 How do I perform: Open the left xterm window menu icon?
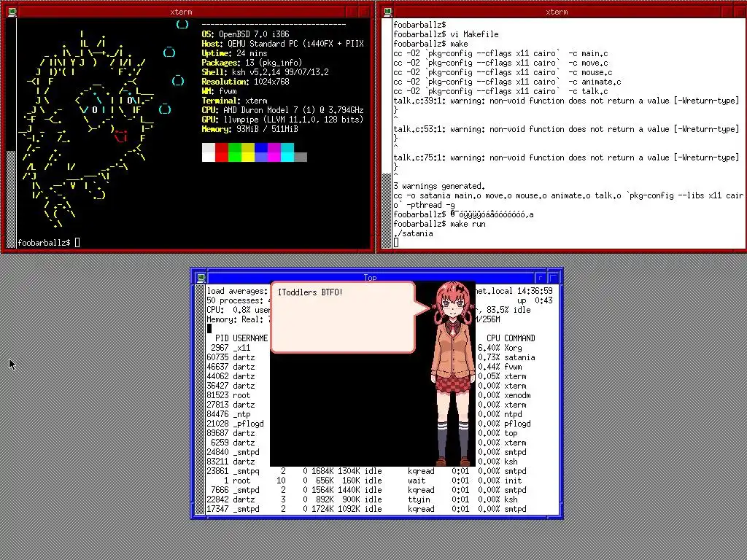point(12,12)
